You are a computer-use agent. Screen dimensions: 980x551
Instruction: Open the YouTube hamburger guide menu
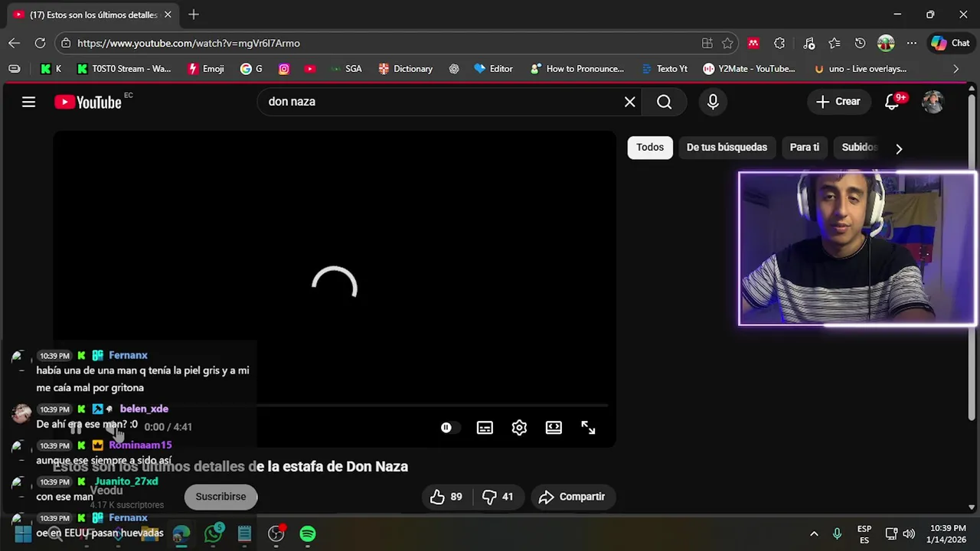point(28,102)
